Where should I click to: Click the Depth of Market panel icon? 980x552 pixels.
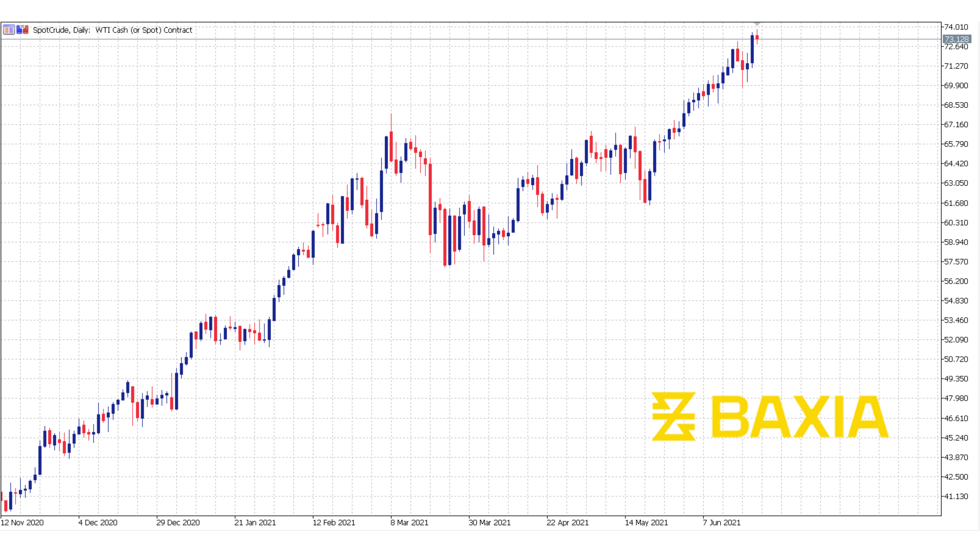click(x=8, y=30)
